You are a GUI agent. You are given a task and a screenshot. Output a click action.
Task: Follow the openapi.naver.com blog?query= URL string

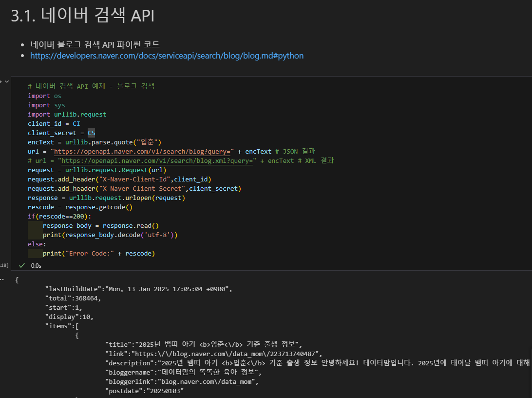pos(142,152)
